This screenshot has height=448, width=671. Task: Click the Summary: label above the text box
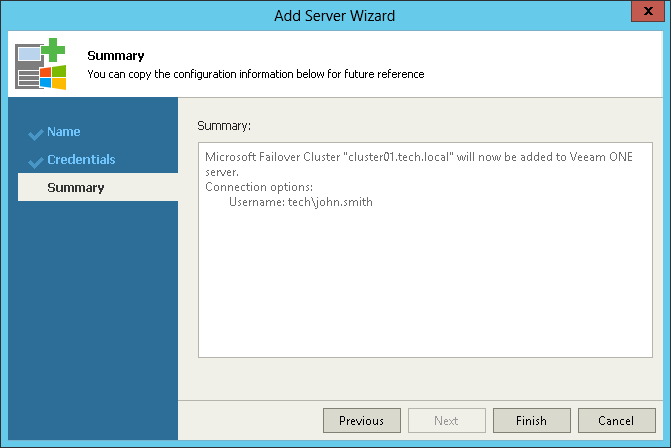pyautogui.click(x=224, y=126)
